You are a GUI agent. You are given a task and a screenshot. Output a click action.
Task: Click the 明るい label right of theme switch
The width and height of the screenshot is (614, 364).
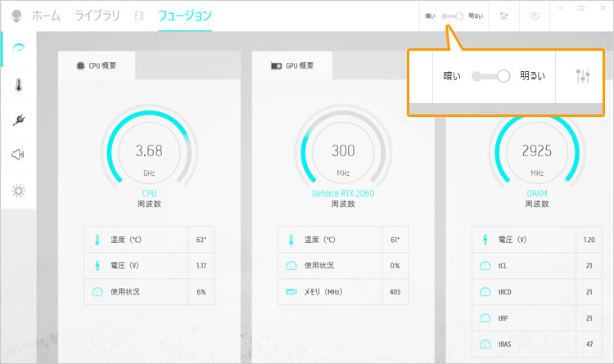pos(476,16)
